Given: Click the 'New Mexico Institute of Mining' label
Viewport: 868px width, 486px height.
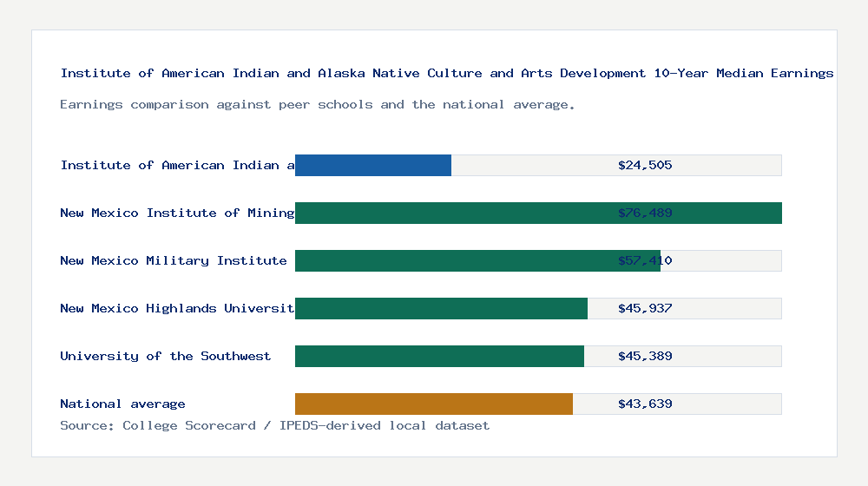Looking at the screenshot, I should tap(177, 213).
